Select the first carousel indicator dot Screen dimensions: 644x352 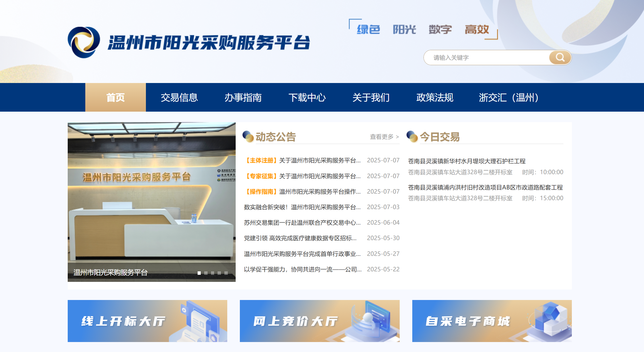[x=199, y=273]
